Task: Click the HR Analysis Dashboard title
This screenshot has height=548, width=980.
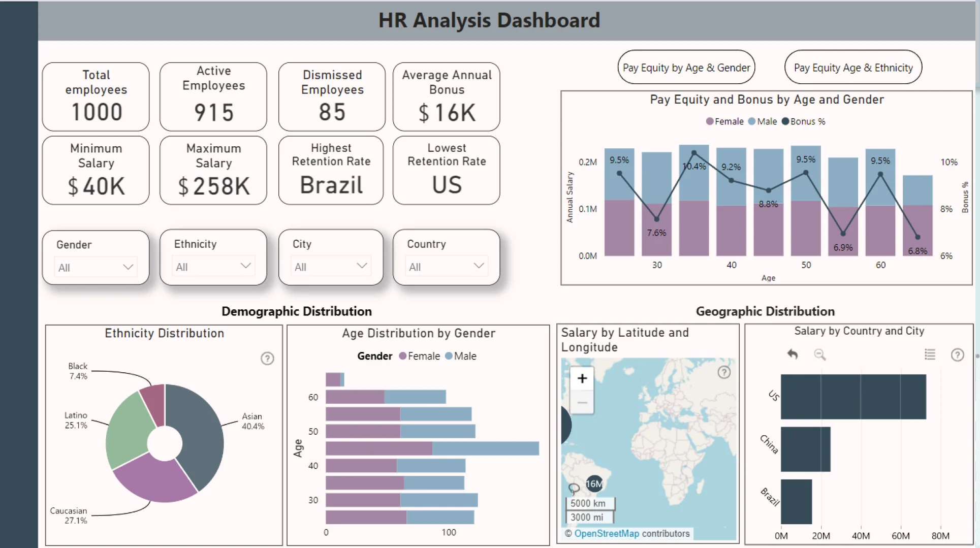Action: coord(489,20)
